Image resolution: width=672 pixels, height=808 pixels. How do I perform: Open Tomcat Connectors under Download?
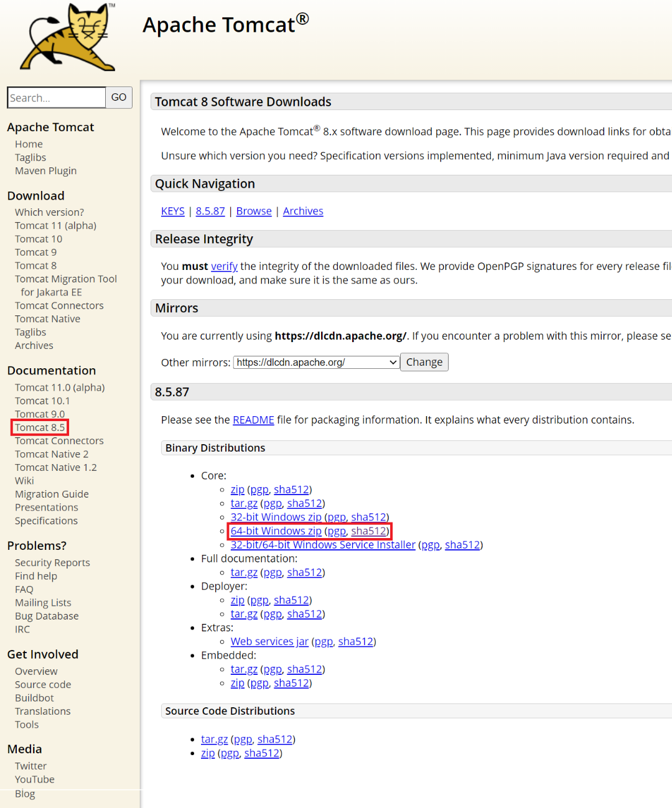pos(59,306)
